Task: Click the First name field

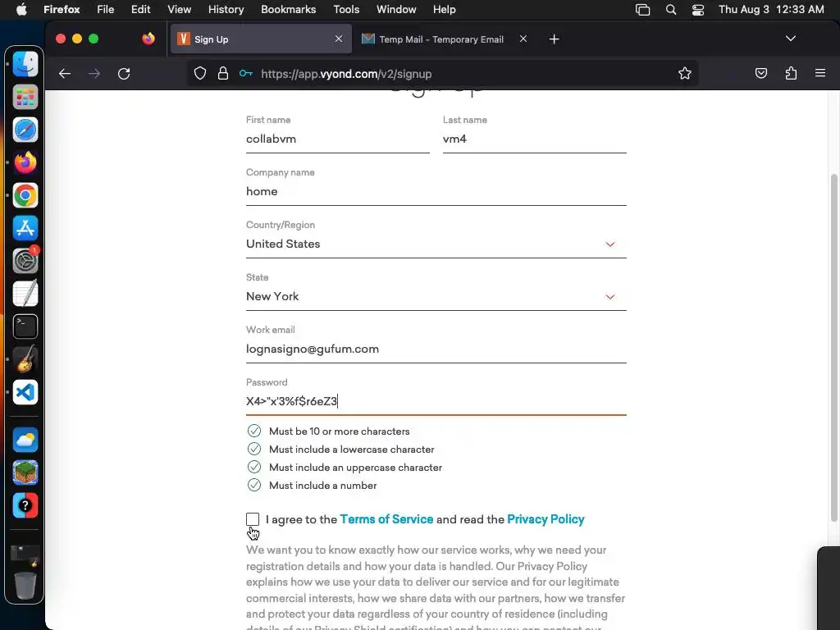Action: pyautogui.click(x=337, y=139)
